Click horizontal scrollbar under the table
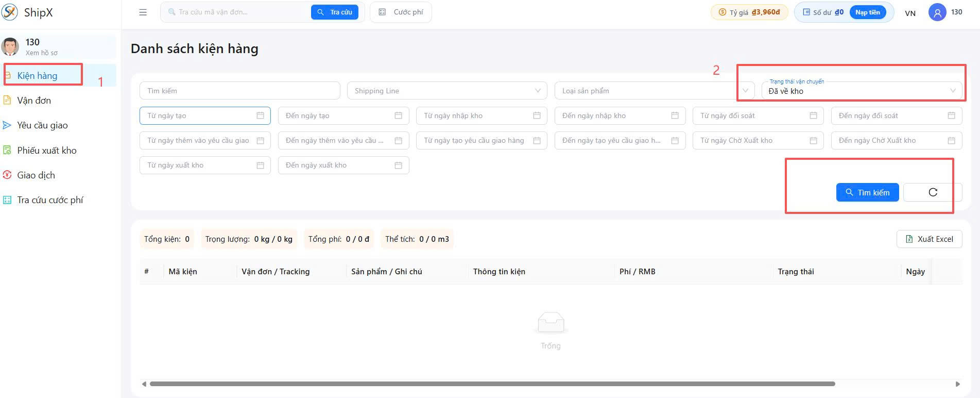The height and width of the screenshot is (398, 980). tap(492, 384)
